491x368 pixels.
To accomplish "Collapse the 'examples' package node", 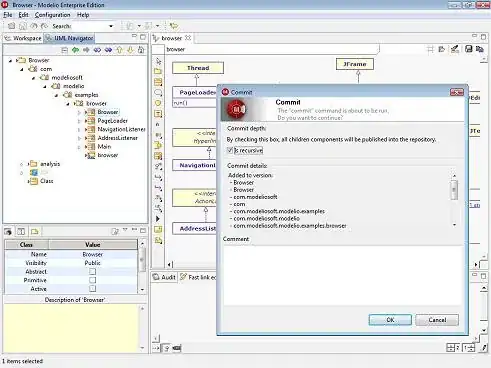I will point(56,95).
